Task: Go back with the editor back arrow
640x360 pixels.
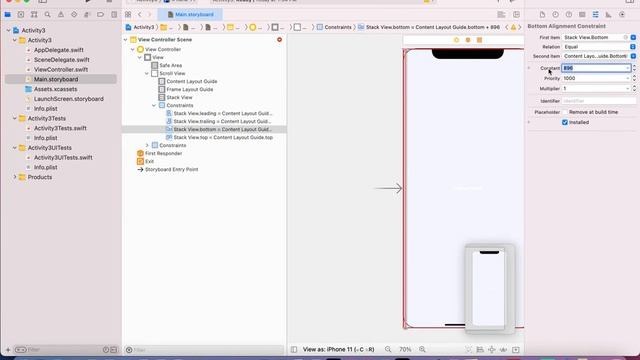Action: (x=140, y=15)
